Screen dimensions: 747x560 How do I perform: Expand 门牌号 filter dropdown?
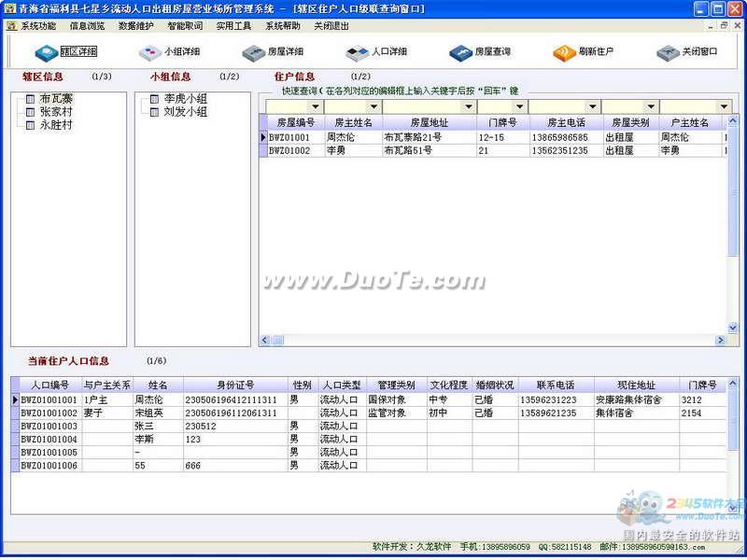tap(520, 106)
